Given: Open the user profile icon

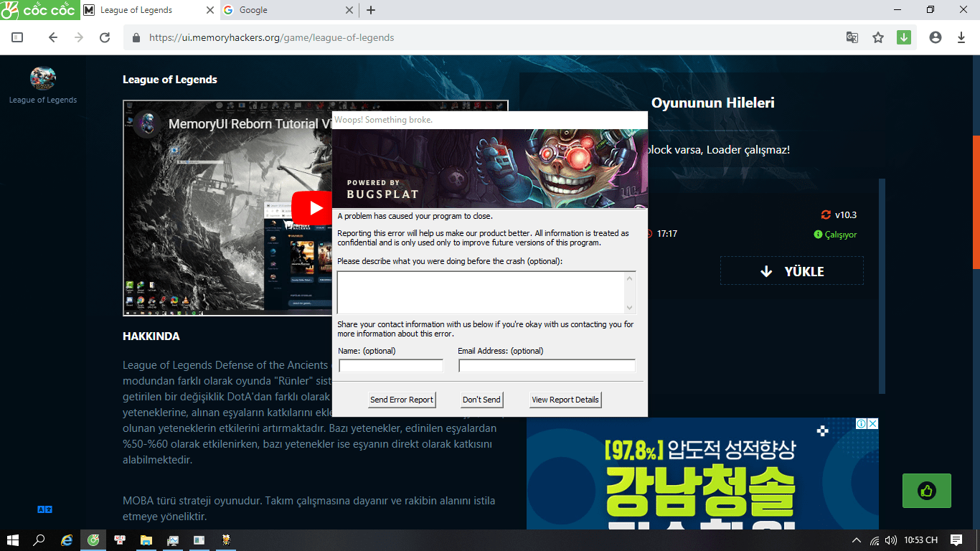Looking at the screenshot, I should point(936,37).
